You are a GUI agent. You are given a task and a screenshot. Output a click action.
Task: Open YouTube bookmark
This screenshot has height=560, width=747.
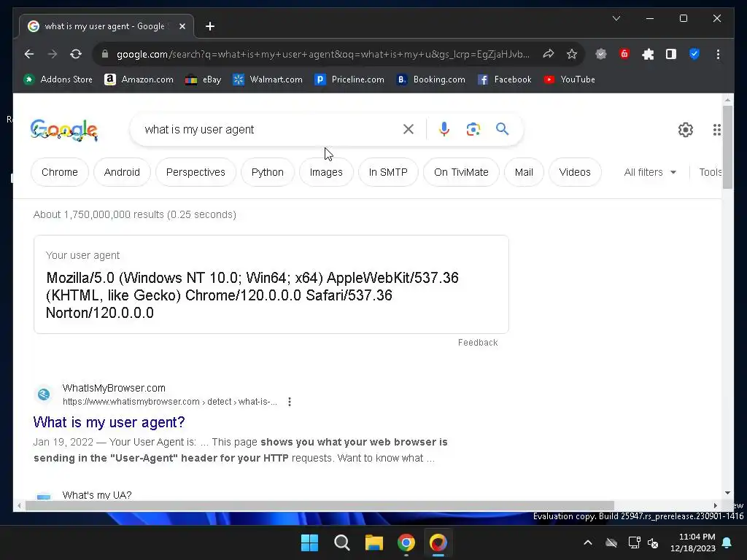coord(569,79)
